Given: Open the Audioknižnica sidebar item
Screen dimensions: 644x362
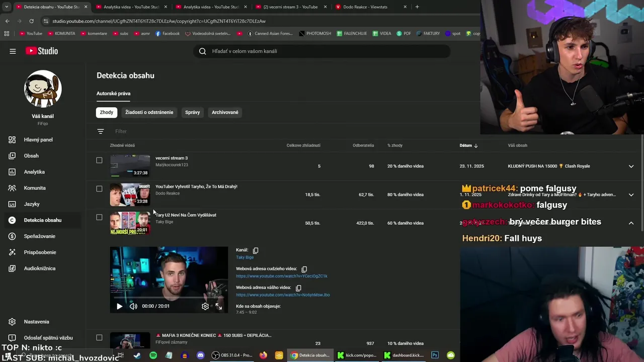Looking at the screenshot, I should pos(40,268).
